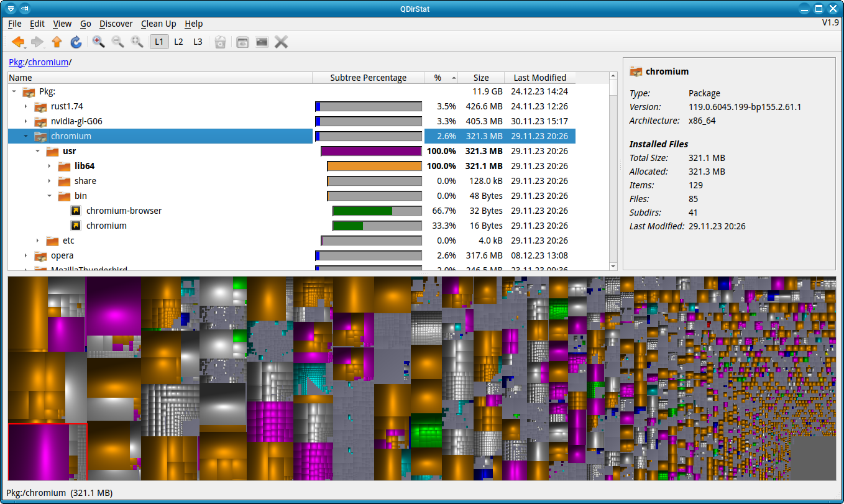Switch to layout L2
Viewport: 844px width, 504px height.
pyautogui.click(x=178, y=42)
